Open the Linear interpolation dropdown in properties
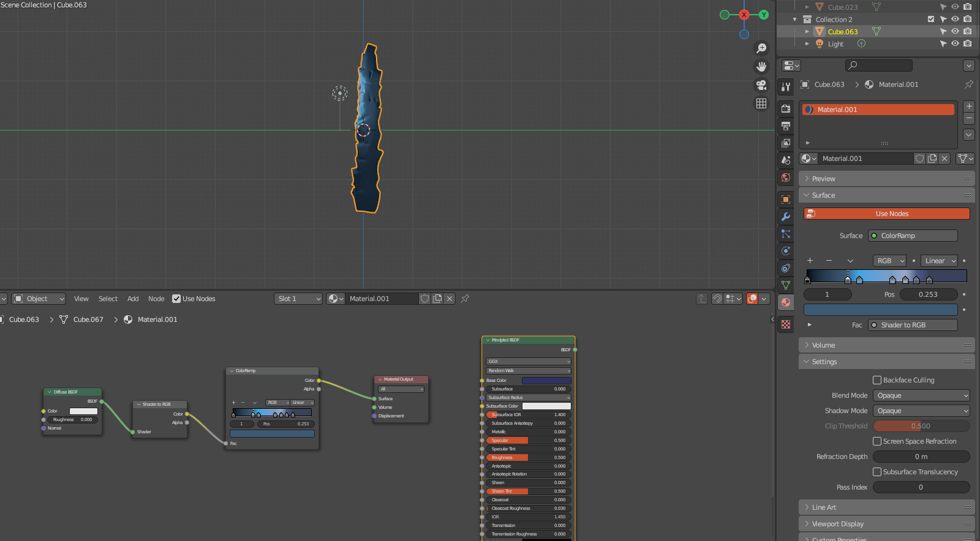The height and width of the screenshot is (541, 980). coord(939,261)
